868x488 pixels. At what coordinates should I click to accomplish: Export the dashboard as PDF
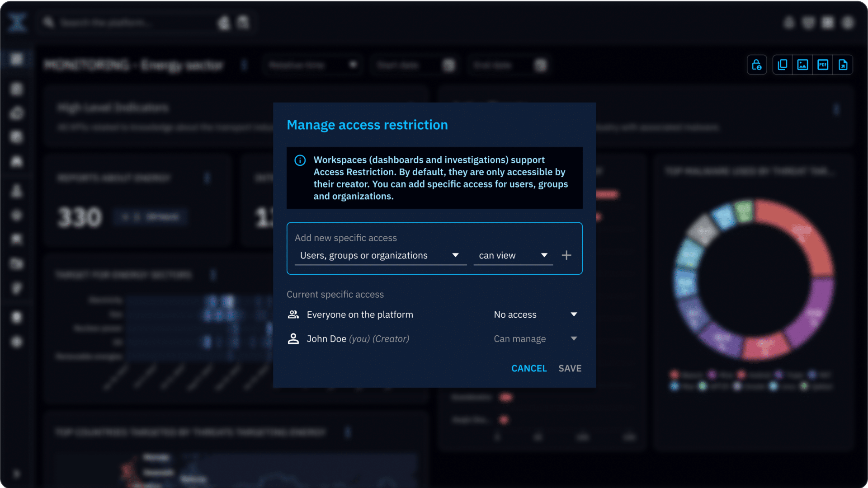pos(823,65)
